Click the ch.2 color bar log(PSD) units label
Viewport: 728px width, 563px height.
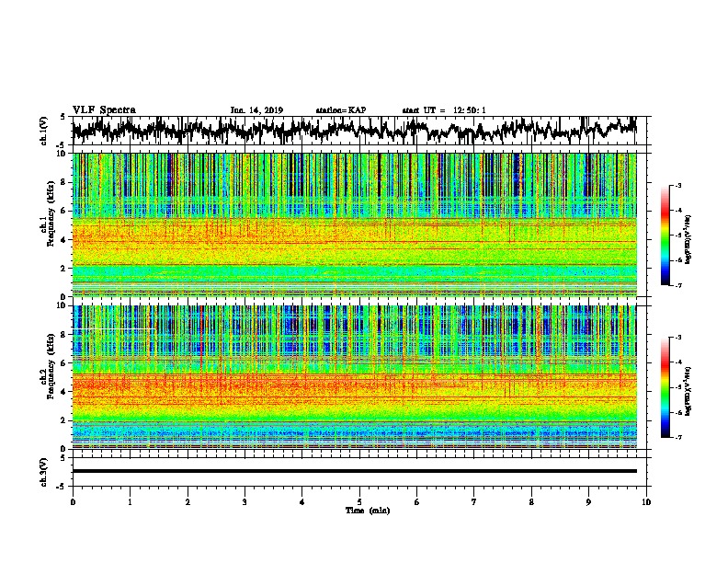688,391
